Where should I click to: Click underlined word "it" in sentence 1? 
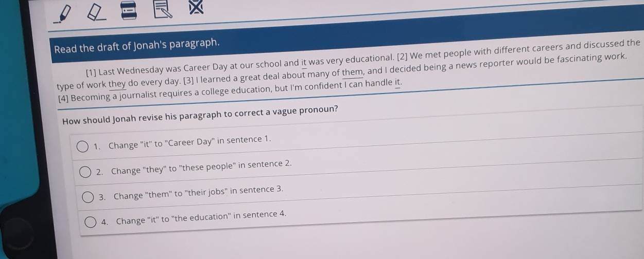click(304, 64)
